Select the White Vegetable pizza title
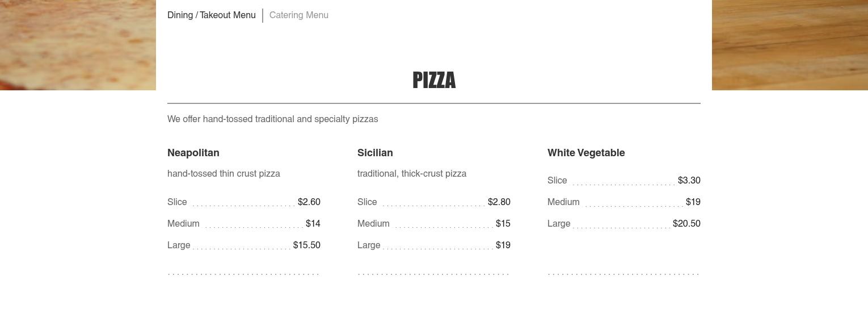The image size is (868, 313). click(586, 153)
